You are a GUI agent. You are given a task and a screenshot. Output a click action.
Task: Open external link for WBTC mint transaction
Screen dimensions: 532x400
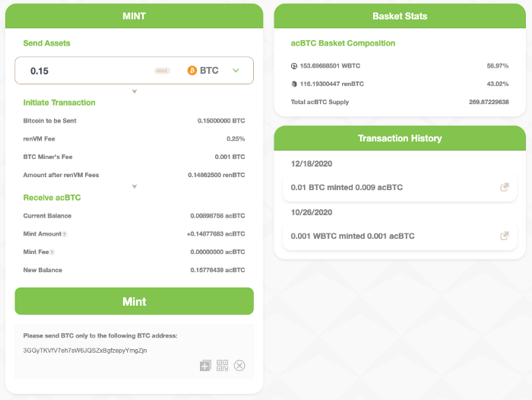[x=504, y=236]
